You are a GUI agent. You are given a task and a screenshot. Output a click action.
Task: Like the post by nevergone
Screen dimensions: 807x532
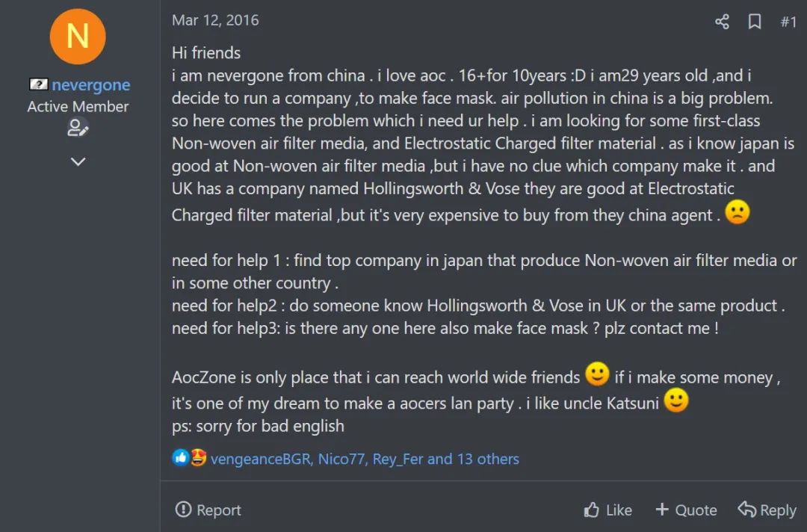(607, 510)
